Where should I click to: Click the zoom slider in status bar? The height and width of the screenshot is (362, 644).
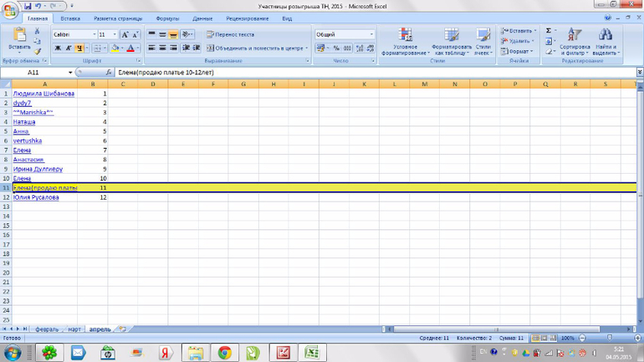tap(606, 338)
